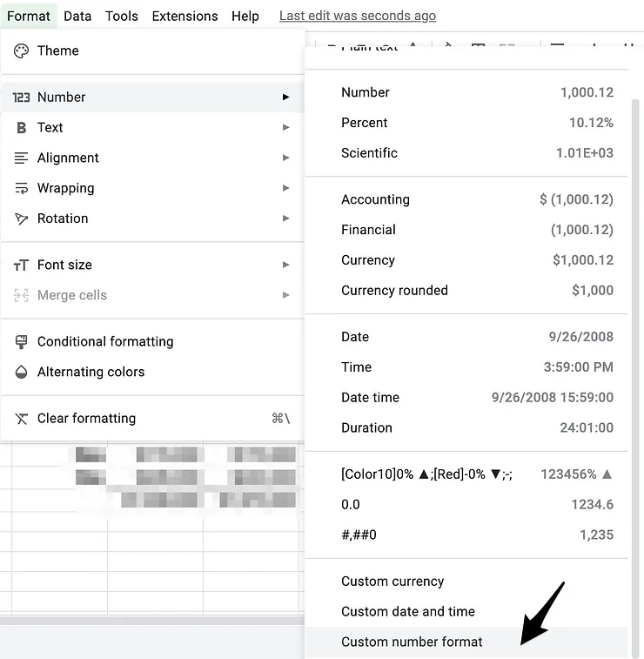The image size is (644, 659).
Task: Click the Wrapping icon
Action: pyautogui.click(x=22, y=189)
